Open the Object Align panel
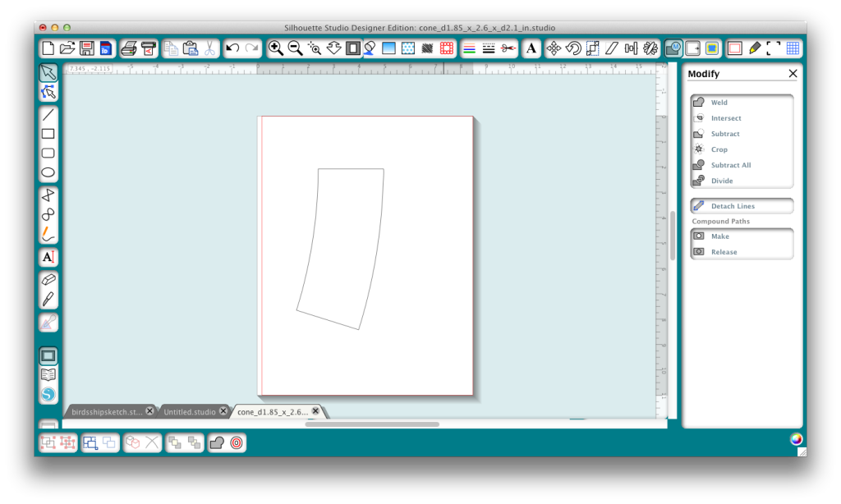This screenshot has width=841, height=504. tap(631, 48)
